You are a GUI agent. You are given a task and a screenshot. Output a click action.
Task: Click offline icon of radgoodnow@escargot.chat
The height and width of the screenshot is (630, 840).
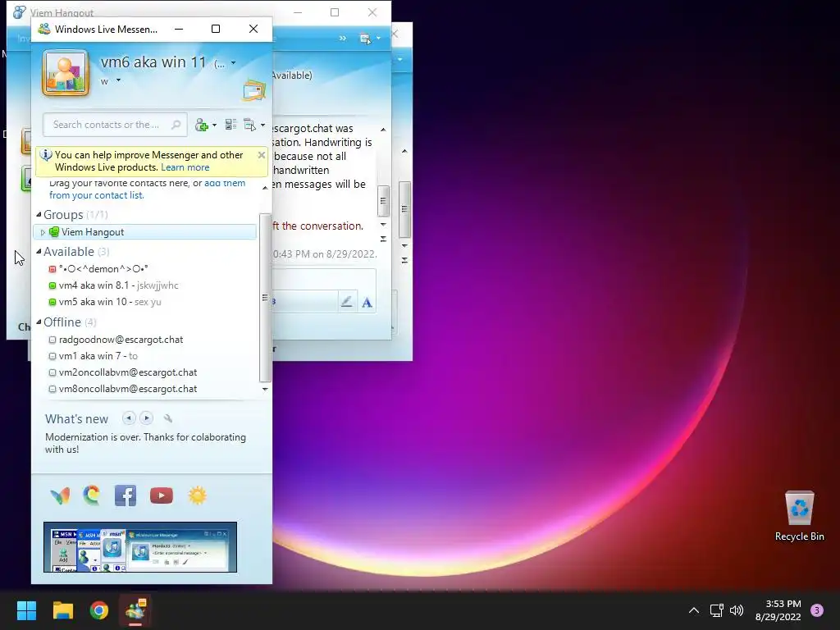[x=52, y=340]
